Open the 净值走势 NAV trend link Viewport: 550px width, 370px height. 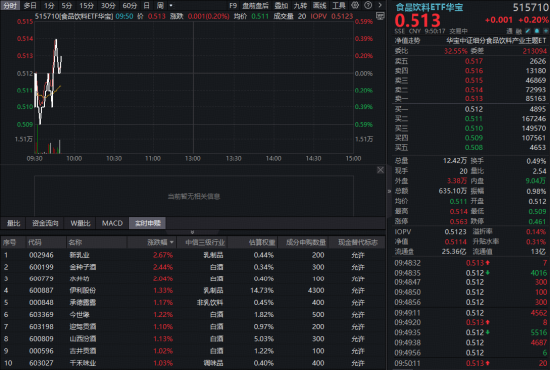click(x=407, y=41)
